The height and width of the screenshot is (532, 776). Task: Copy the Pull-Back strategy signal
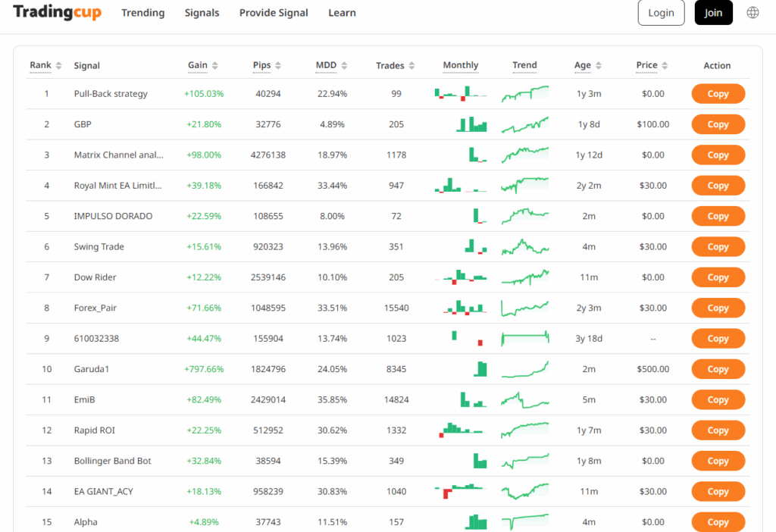[x=718, y=94]
